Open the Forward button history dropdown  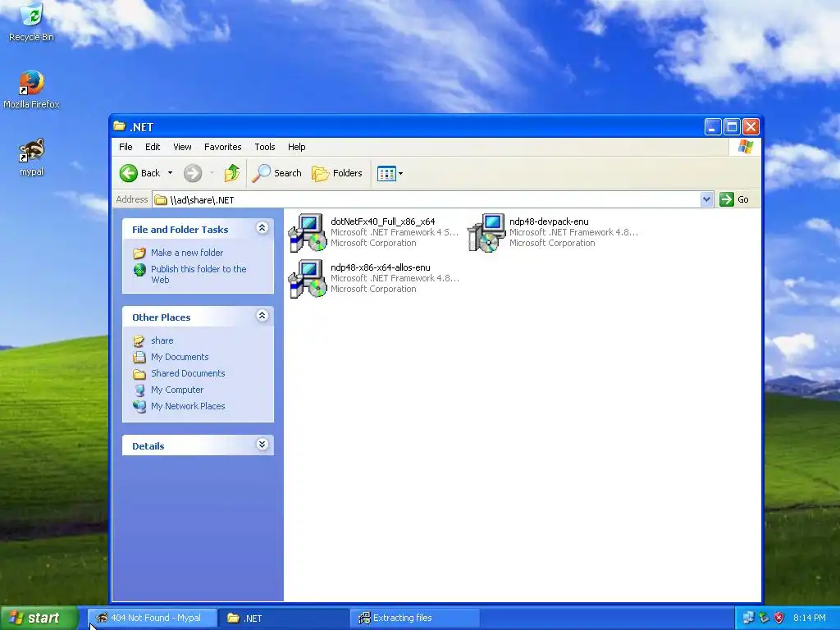pos(212,173)
